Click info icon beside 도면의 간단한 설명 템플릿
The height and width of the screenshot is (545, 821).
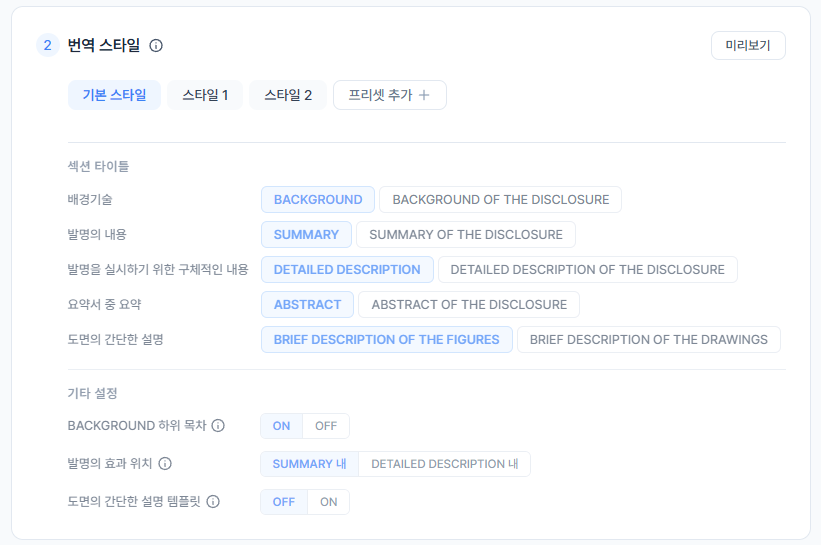point(213,502)
